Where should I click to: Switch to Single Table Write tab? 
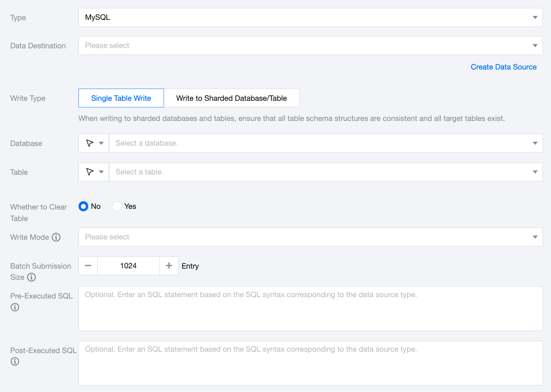tap(121, 98)
